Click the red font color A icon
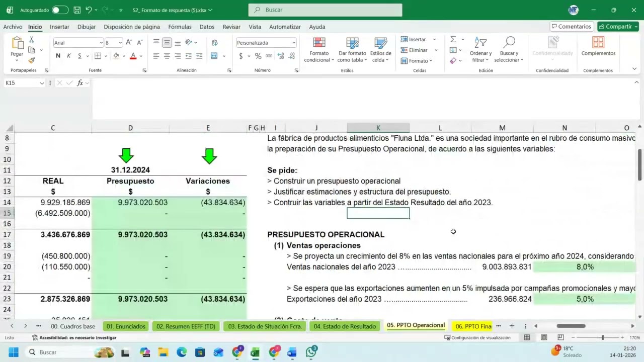The image size is (644, 362). click(x=133, y=56)
